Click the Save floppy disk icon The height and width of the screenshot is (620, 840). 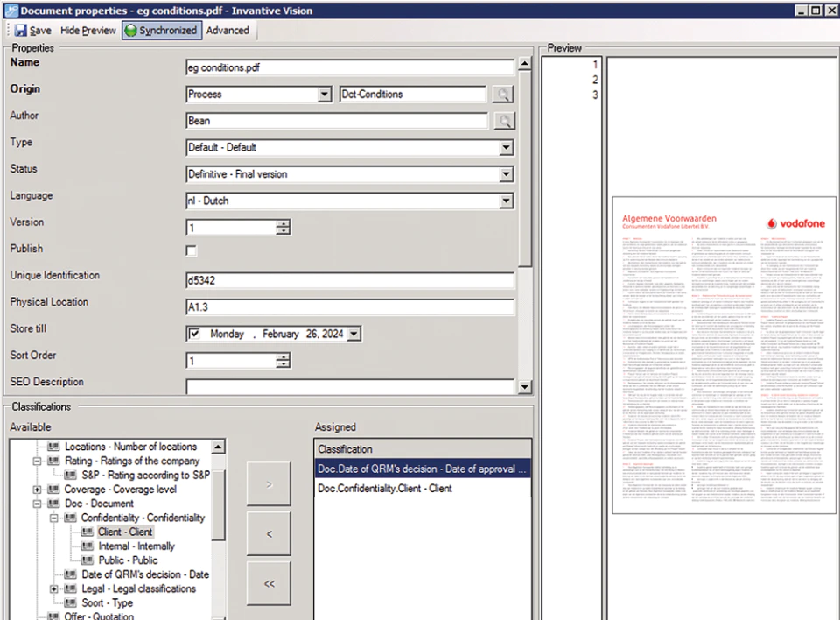point(20,31)
